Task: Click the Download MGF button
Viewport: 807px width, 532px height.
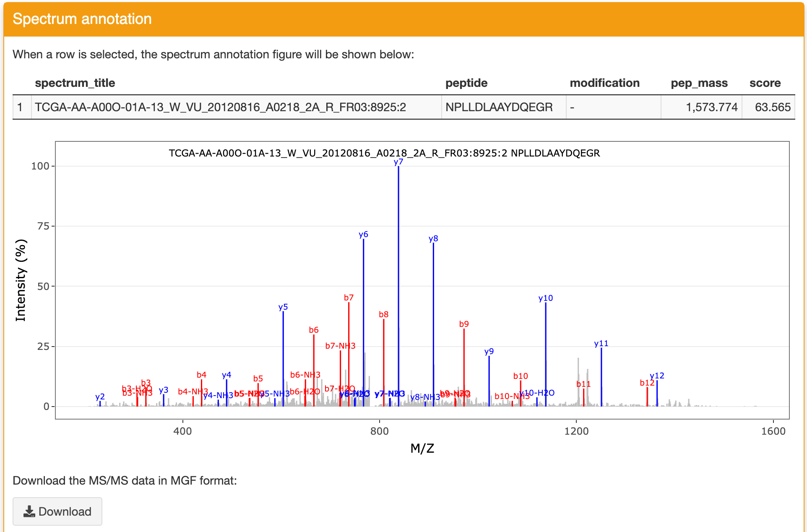Action: click(x=57, y=511)
